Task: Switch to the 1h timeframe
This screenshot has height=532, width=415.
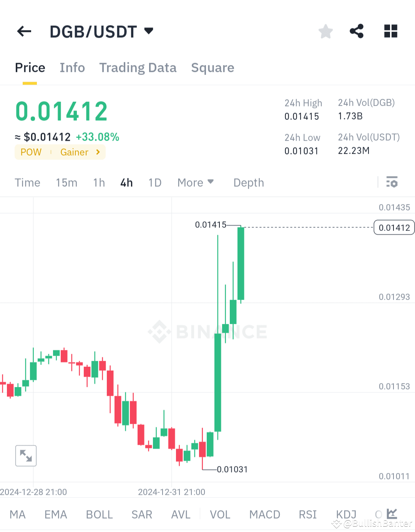Action: point(98,182)
